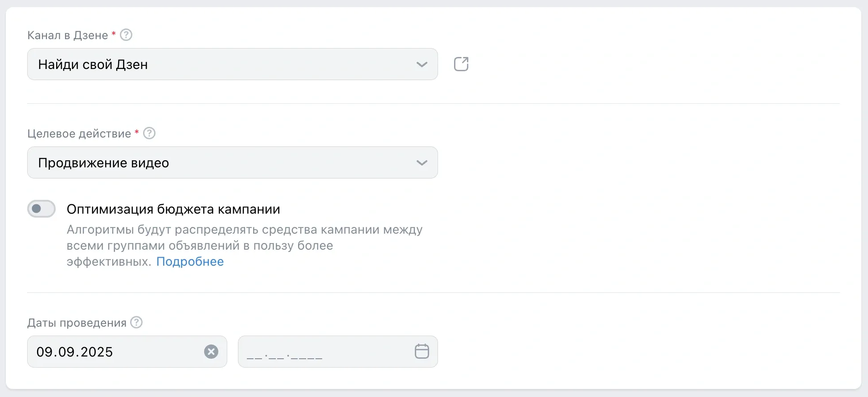Click the Оптимизация бюджета кампании label text
The height and width of the screenshot is (397, 868).
[173, 209]
